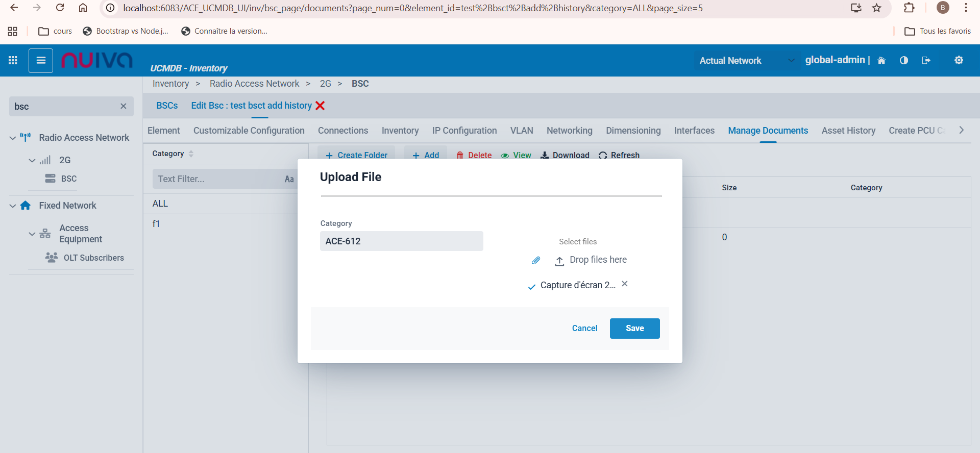Remove the attached Capture d'écran file
Screen dimensions: 980x453
[x=625, y=284]
